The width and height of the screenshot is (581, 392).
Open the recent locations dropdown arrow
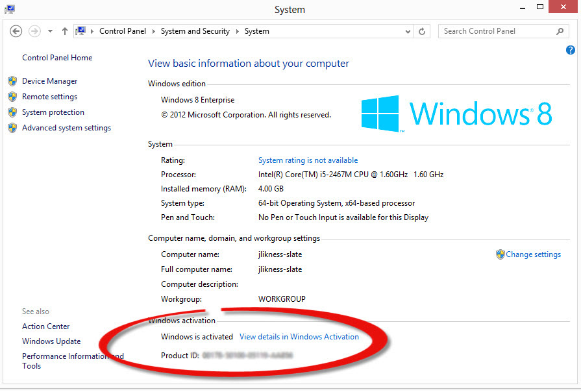click(x=50, y=32)
